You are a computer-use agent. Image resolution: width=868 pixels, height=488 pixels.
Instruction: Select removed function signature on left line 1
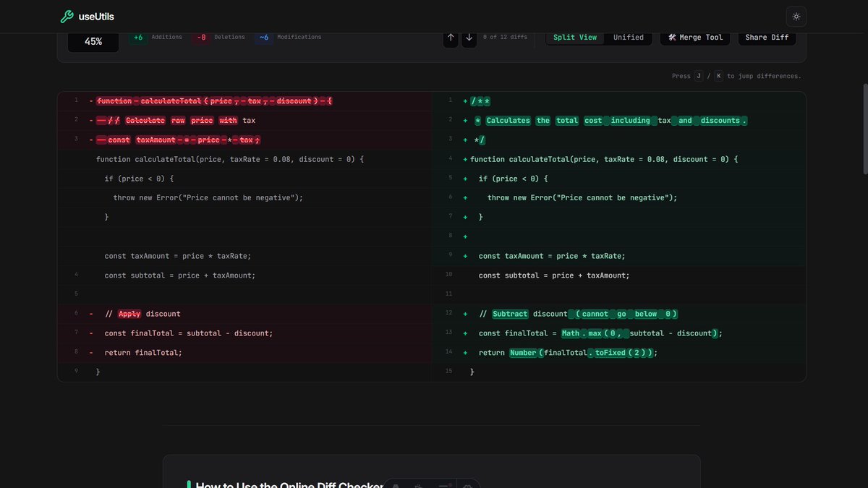[244, 101]
